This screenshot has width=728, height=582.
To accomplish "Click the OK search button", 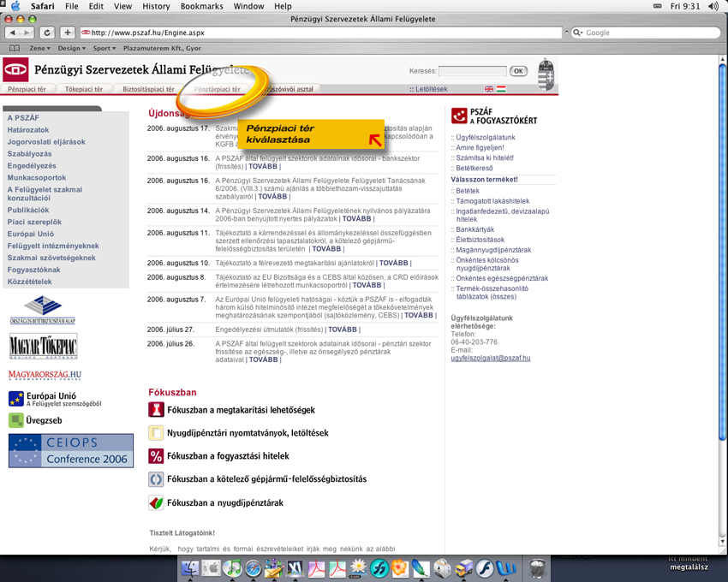I will (518, 71).
